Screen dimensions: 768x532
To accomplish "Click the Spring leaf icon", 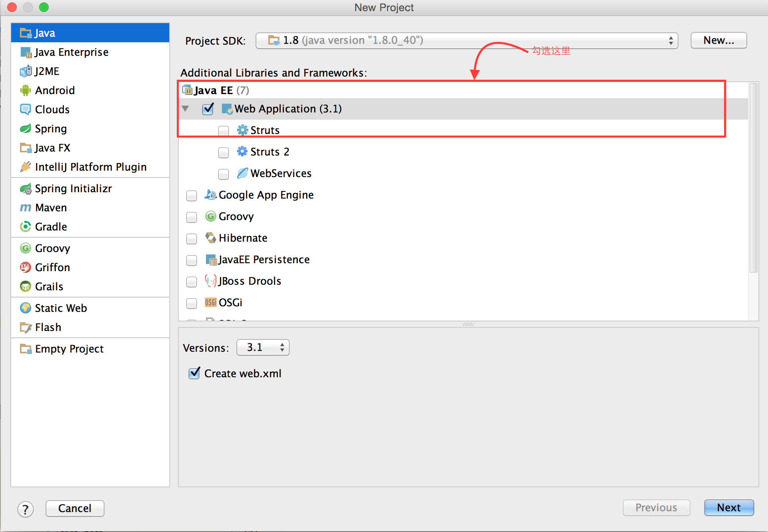I will click(x=26, y=129).
